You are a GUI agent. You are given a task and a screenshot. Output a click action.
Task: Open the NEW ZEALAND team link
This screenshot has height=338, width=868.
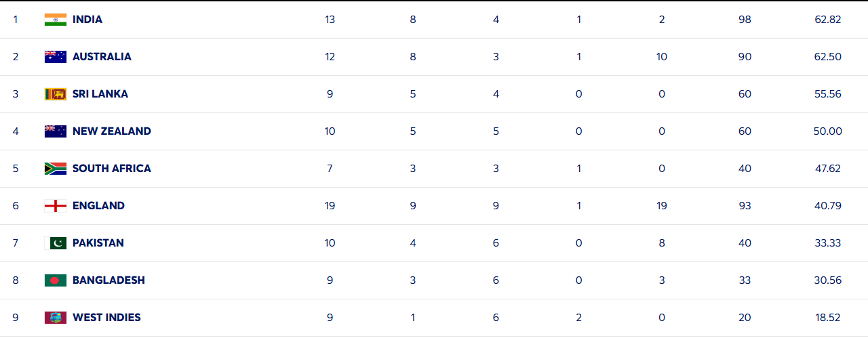click(x=112, y=131)
